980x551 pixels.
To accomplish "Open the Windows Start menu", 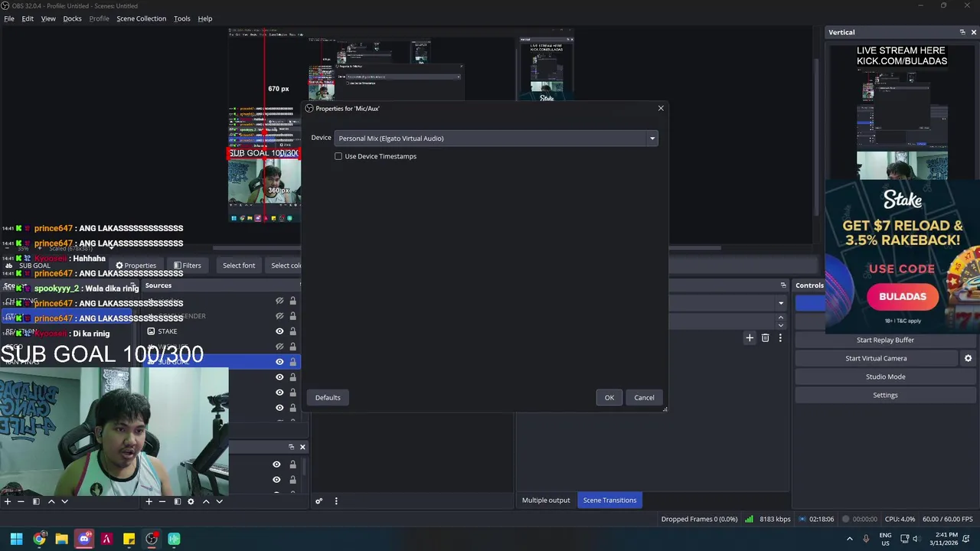I will (16, 539).
